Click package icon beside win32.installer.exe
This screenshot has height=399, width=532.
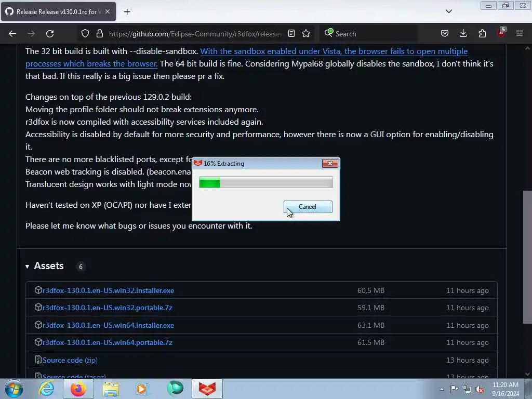38,290
